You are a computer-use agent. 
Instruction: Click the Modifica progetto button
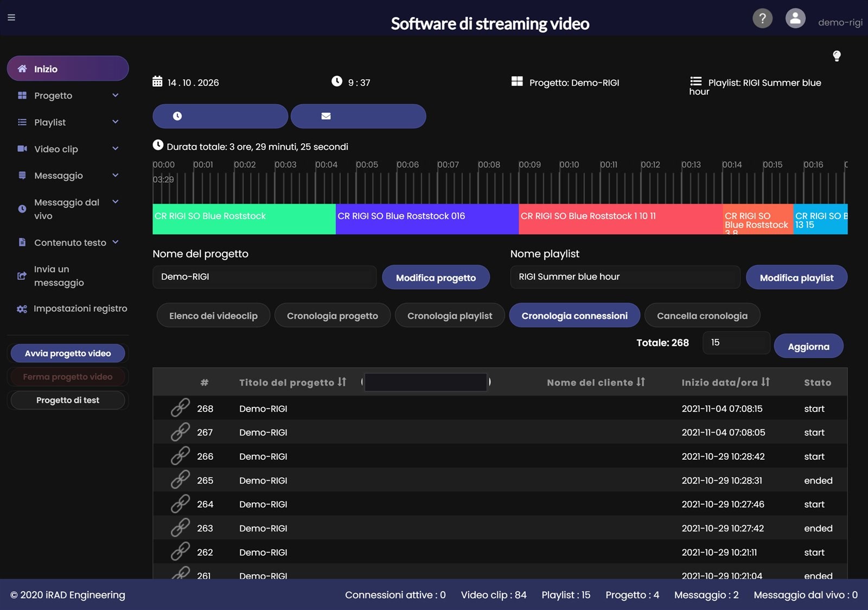(x=436, y=277)
